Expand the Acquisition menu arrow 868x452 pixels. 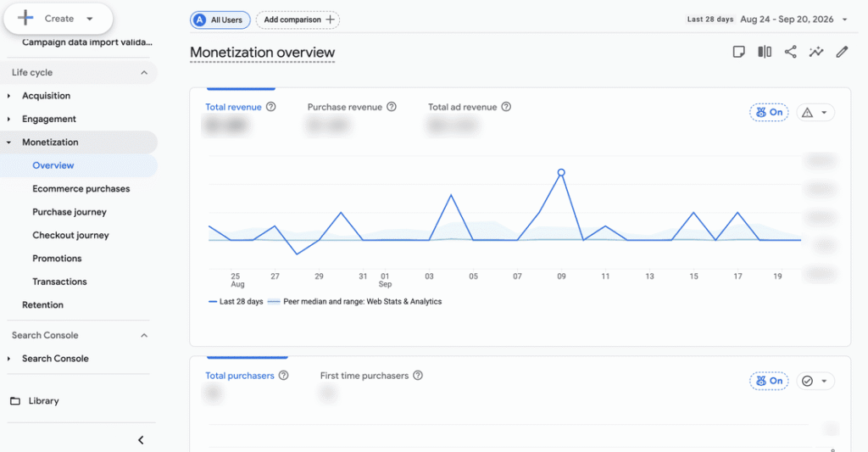(8, 96)
